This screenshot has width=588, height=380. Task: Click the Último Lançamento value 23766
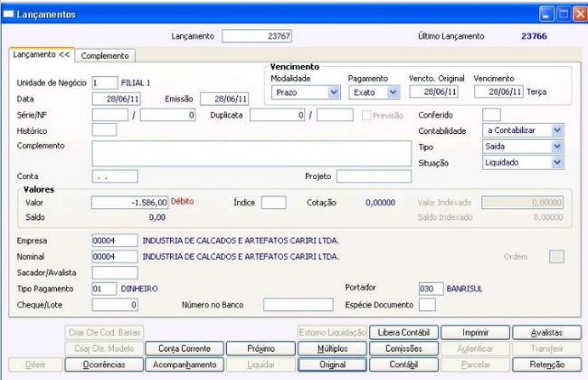[x=534, y=36]
